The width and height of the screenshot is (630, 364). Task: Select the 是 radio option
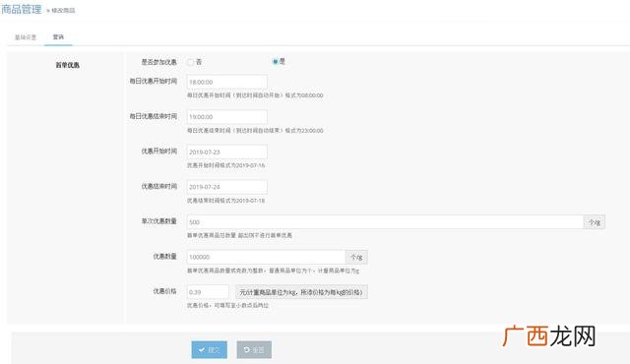pos(276,61)
